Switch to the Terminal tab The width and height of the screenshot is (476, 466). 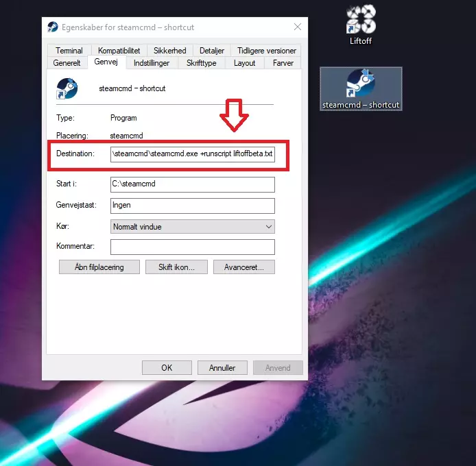(69, 50)
